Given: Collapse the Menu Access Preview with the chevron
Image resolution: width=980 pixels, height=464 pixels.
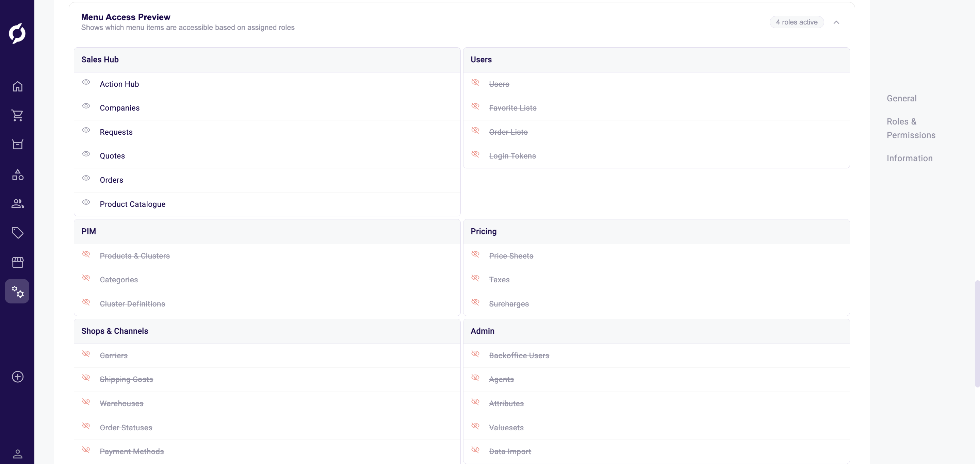Looking at the screenshot, I should (837, 22).
